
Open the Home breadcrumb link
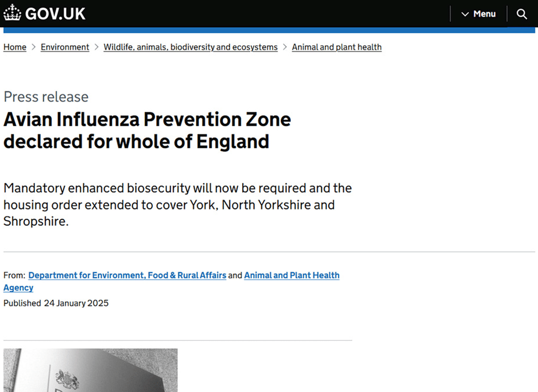15,47
